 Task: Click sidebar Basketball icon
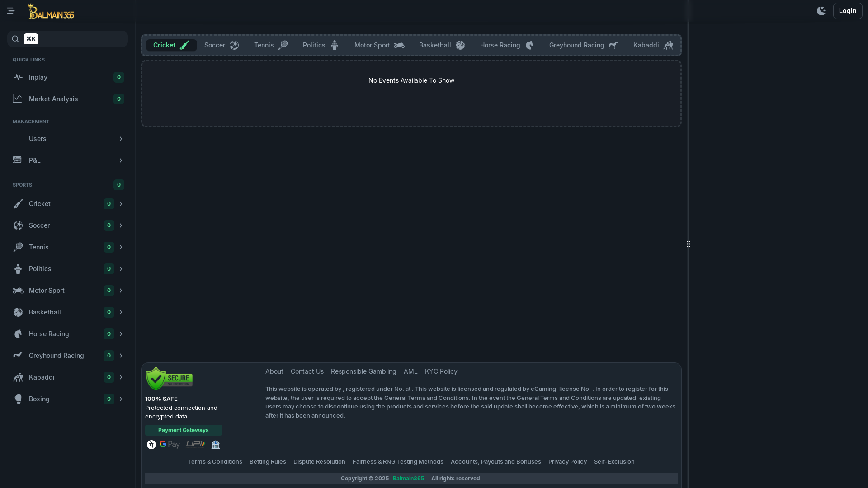point(18,312)
